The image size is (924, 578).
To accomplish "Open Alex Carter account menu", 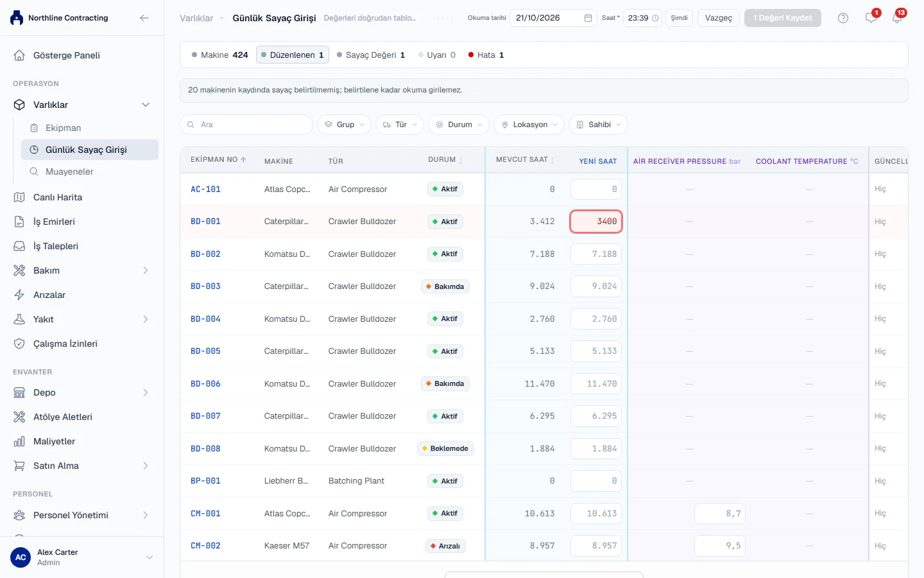I will 81,557.
